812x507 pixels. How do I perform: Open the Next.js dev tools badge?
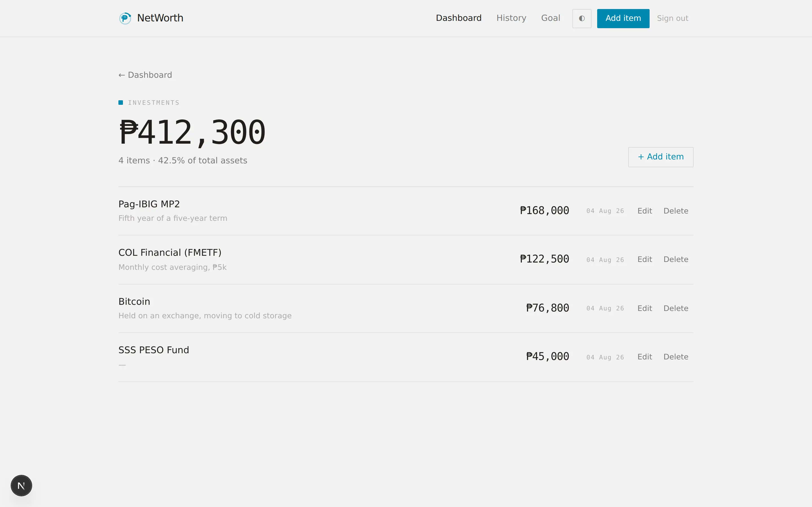coord(21,485)
